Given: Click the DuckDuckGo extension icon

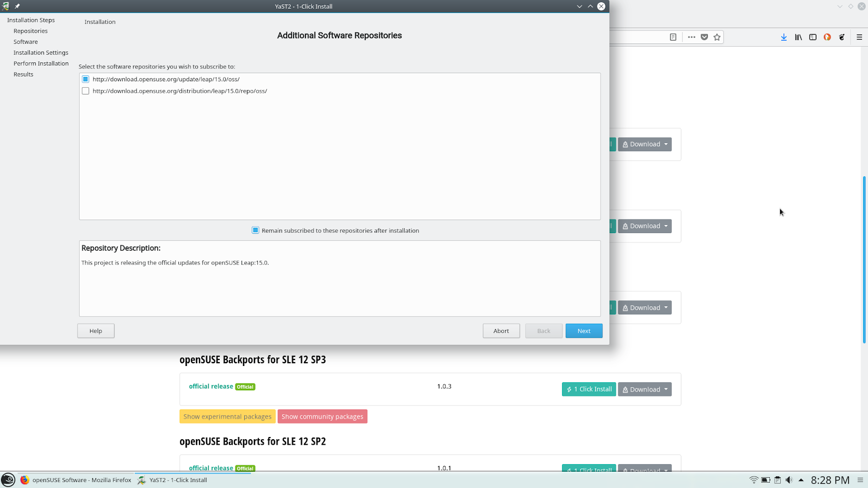Looking at the screenshot, I should pyautogui.click(x=827, y=37).
